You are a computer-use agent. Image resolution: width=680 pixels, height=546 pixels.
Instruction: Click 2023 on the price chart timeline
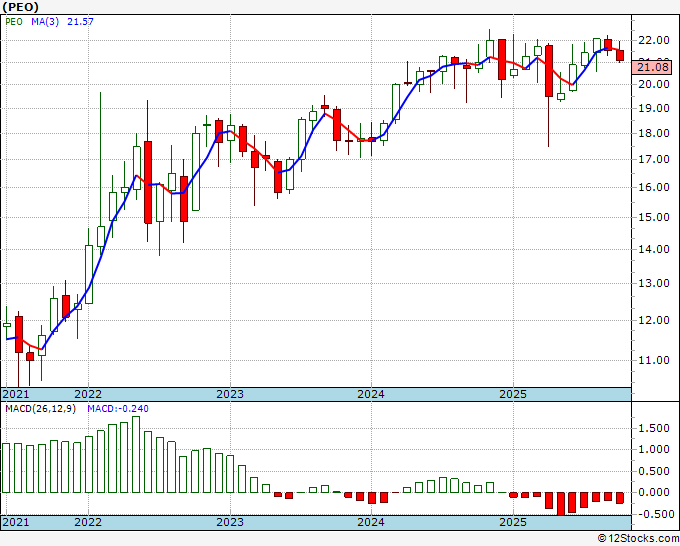point(230,394)
